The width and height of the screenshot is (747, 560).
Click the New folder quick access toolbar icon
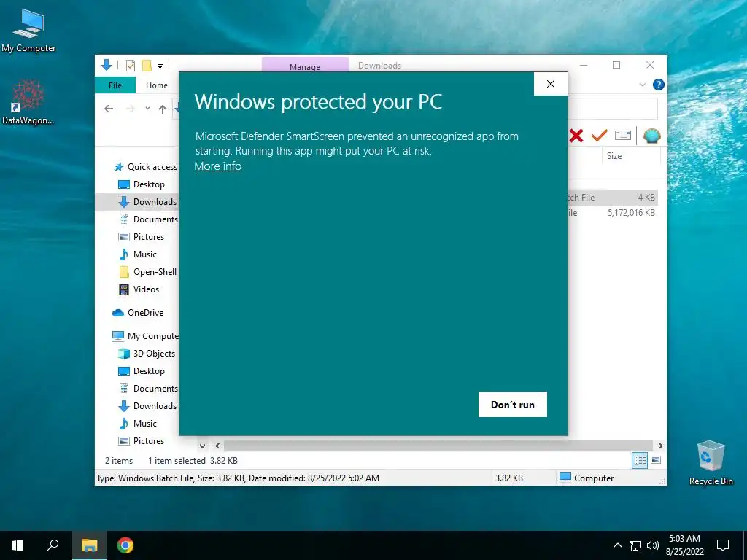click(x=147, y=65)
